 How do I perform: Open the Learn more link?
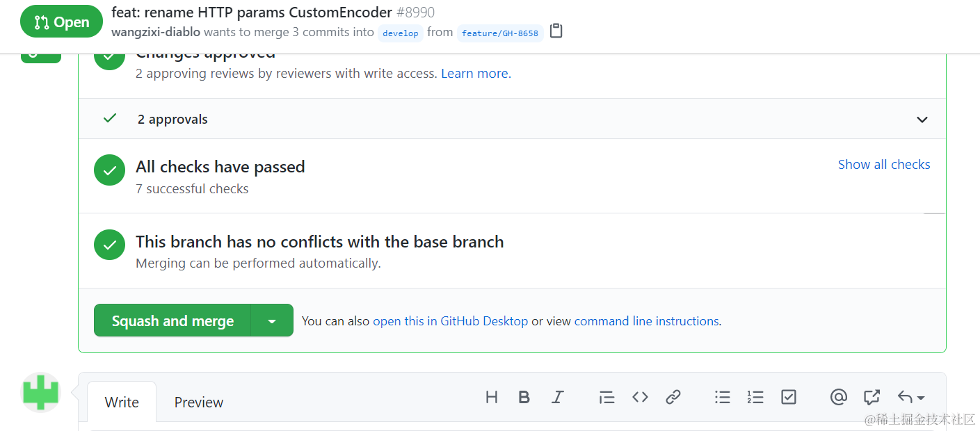point(474,73)
